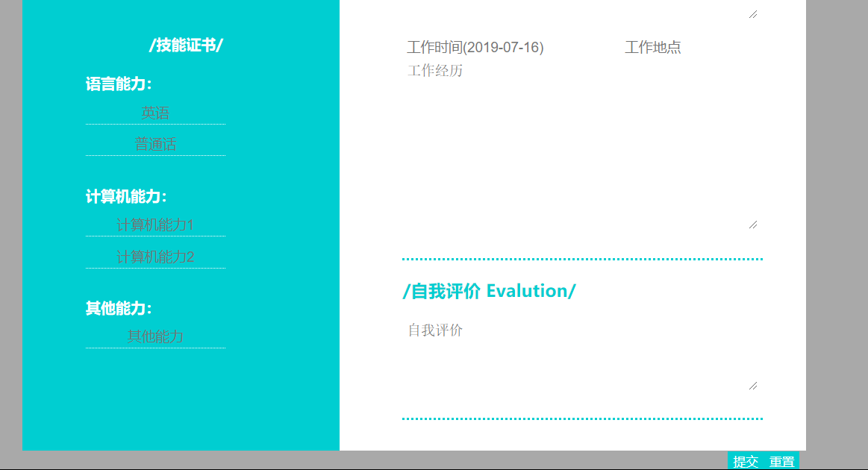This screenshot has width=868, height=470.
Task: Click resize handle of the topmost textarea
Action: (753, 14)
